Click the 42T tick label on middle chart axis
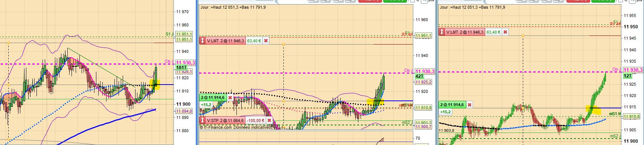The image size is (644, 145). tap(419, 76)
